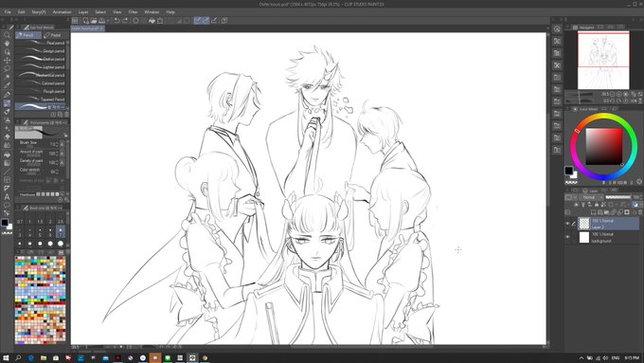Select the Auto select wand tool
This screenshot has height=363, width=644.
pyautogui.click(x=7, y=77)
